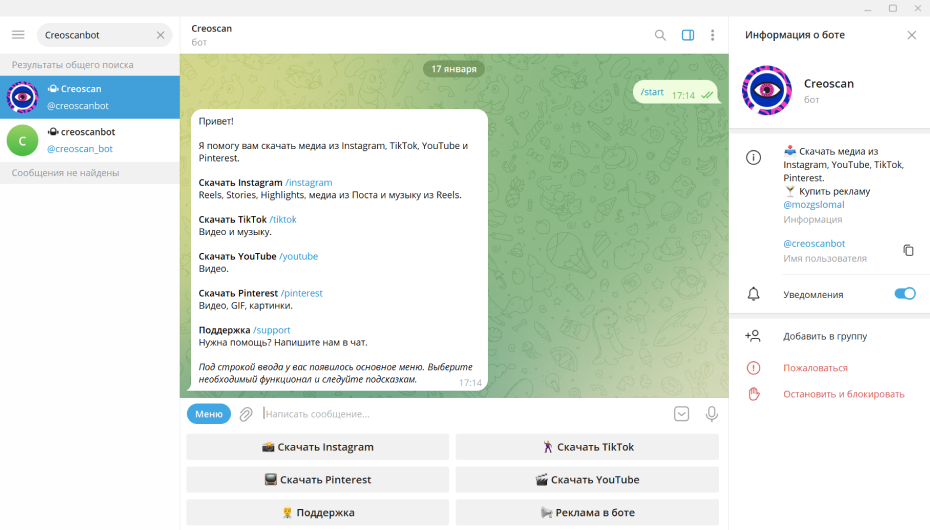Toggle the bot keyboard icon
This screenshot has height=530, width=930.
(681, 414)
